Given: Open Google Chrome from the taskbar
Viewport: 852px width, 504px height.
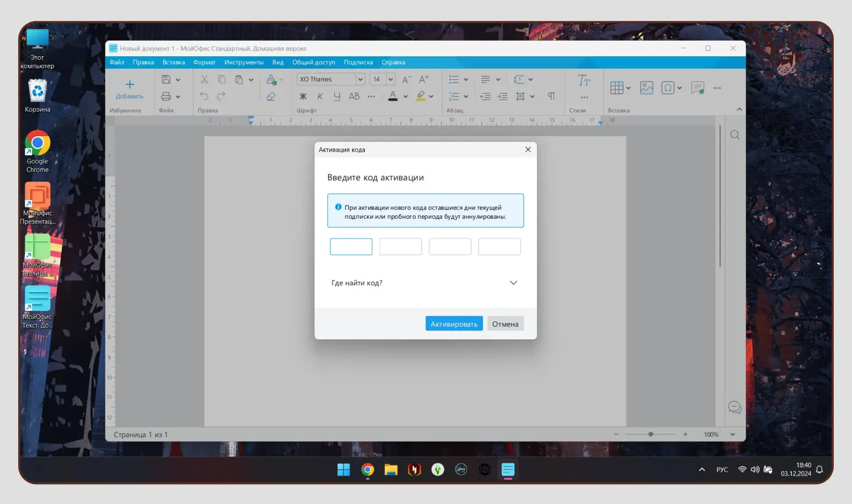Looking at the screenshot, I should [368, 470].
